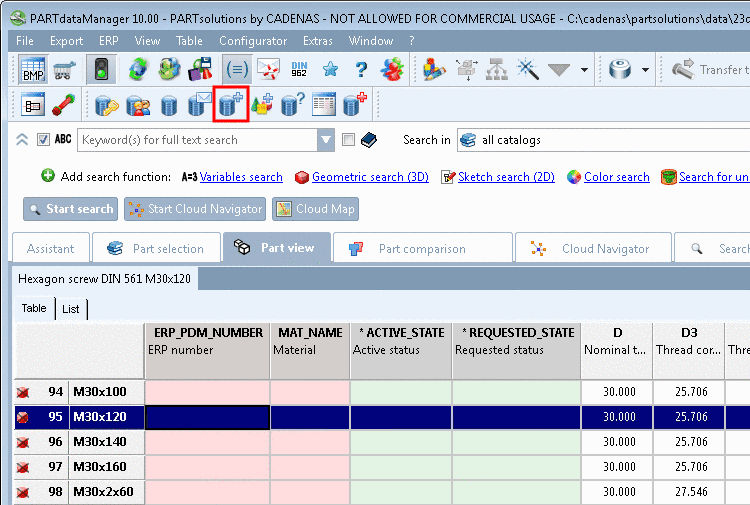Click the blue question mark help icon
750x505 pixels.
tap(361, 70)
